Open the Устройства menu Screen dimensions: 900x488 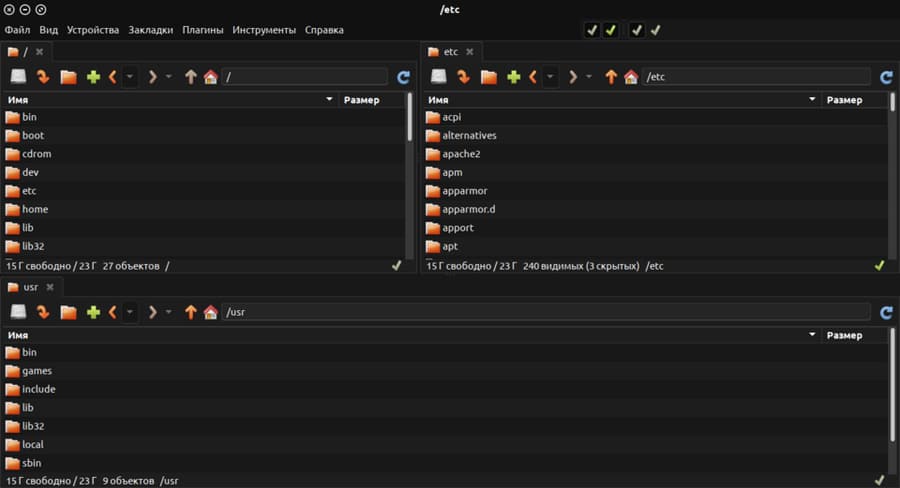(92, 30)
